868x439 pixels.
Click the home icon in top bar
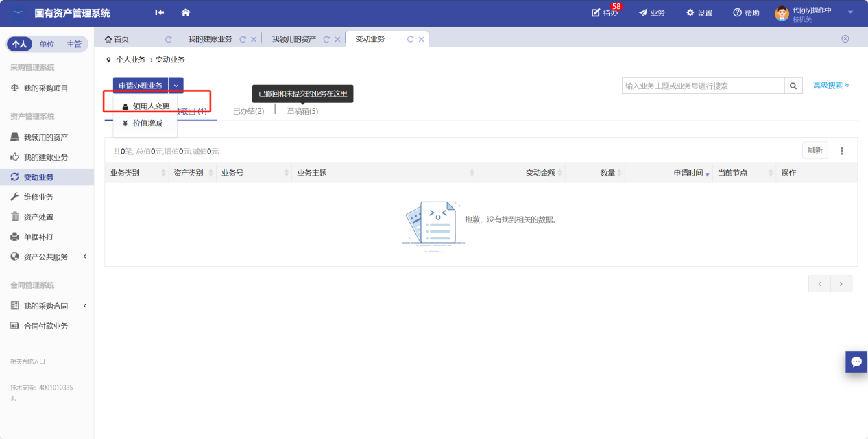click(185, 12)
